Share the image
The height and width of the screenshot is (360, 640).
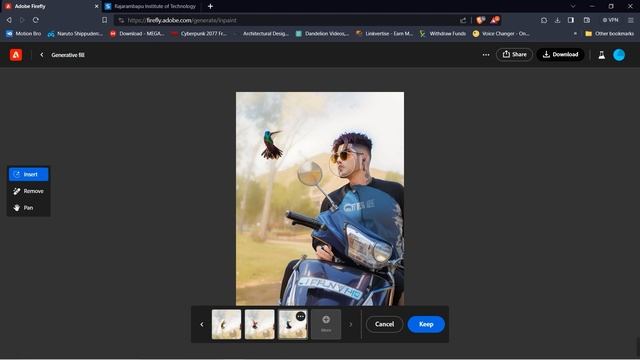(514, 54)
